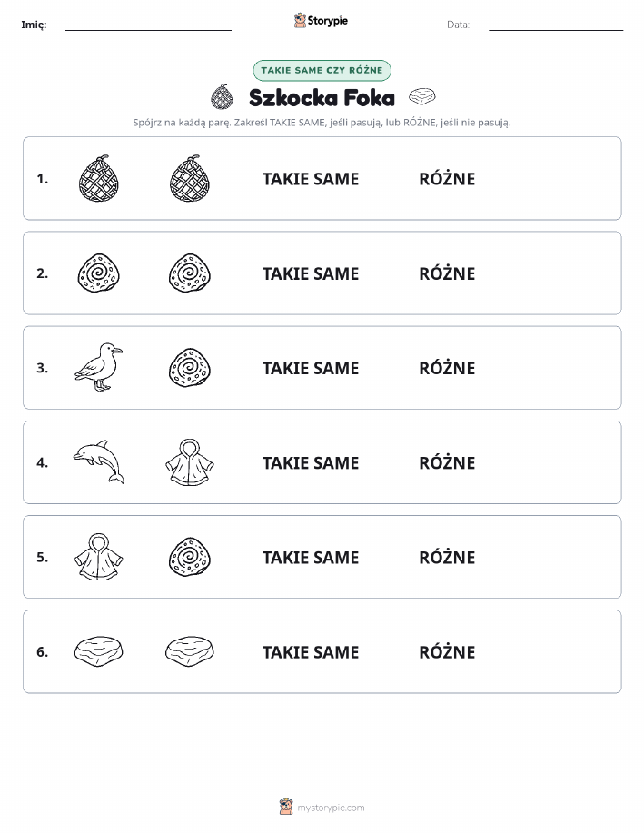Click the small stone icon beside title
This screenshot has height=833, width=644.
click(421, 96)
